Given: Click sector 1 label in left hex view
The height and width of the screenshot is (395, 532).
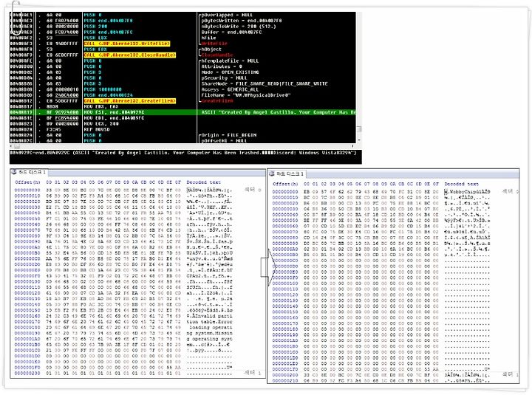Looking at the screenshot, I should click(x=253, y=373).
